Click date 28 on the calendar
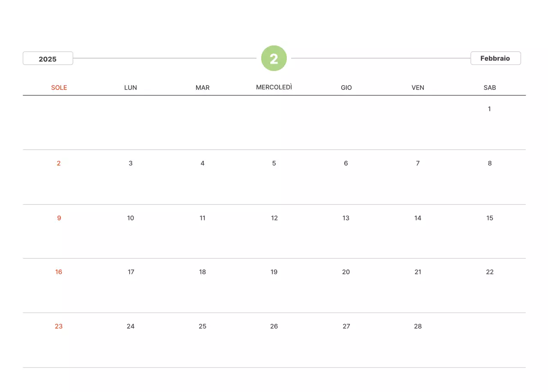The height and width of the screenshot is (392, 548). [x=418, y=327]
